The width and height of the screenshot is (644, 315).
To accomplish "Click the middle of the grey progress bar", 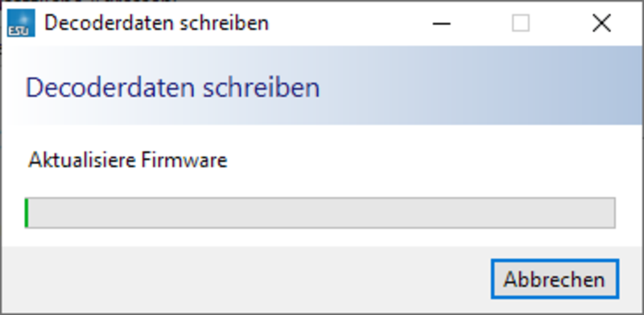I will coord(320,213).
